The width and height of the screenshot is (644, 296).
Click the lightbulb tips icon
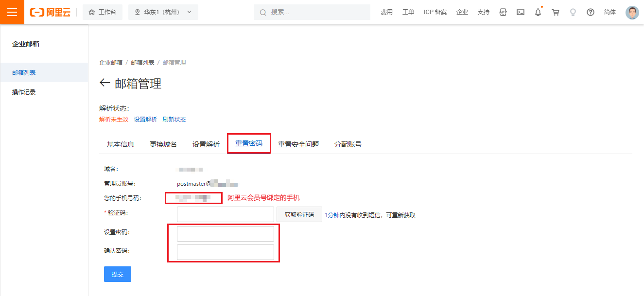coord(573,12)
